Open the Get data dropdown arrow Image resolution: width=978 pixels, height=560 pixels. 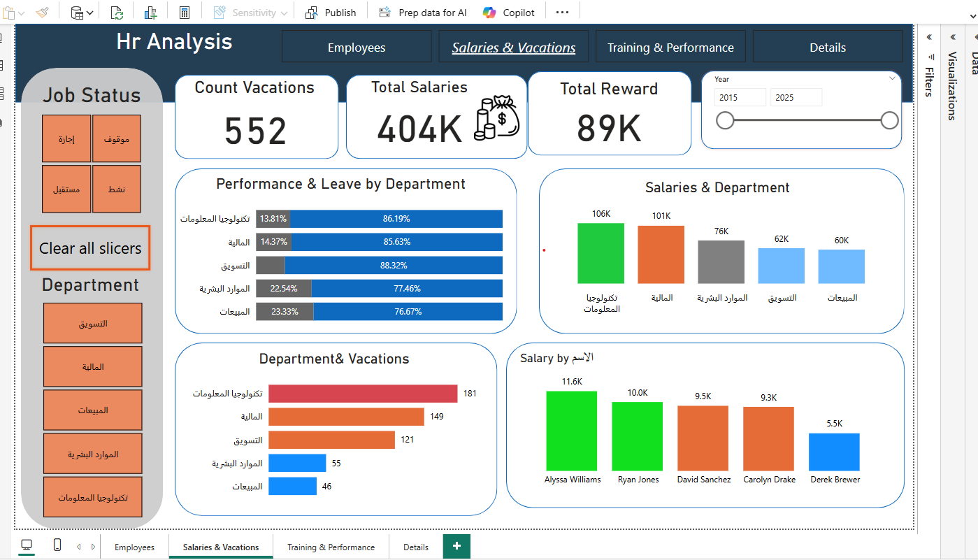(x=90, y=13)
